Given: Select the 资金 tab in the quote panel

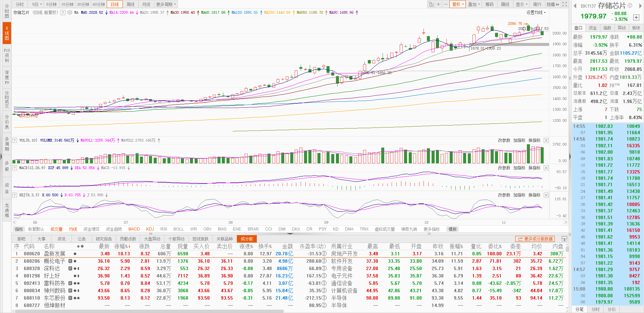Looking at the screenshot, I should pyautogui.click(x=593, y=28).
